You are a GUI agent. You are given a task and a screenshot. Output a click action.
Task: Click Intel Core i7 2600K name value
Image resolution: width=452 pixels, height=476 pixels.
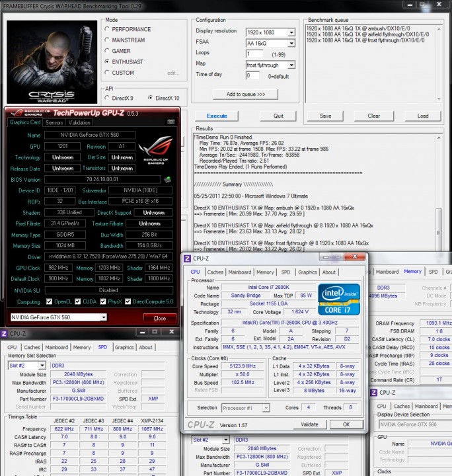point(268,287)
